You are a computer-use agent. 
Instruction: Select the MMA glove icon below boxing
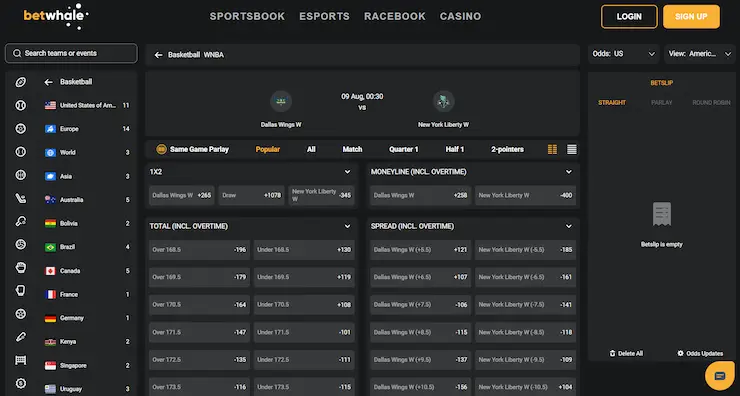(x=20, y=290)
